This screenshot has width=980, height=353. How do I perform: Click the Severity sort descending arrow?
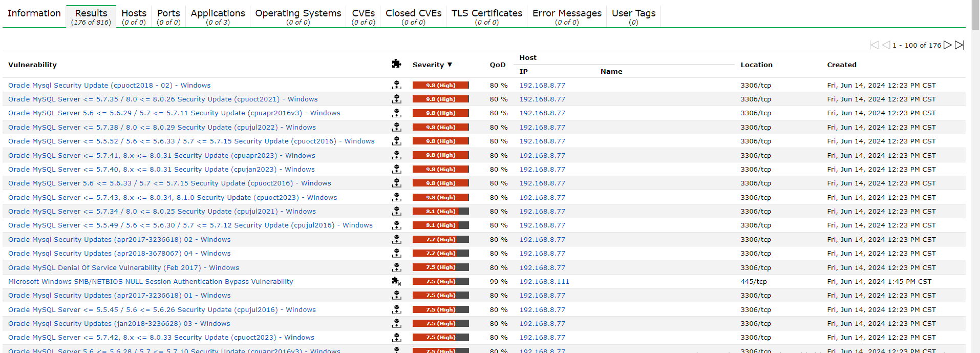pos(450,65)
